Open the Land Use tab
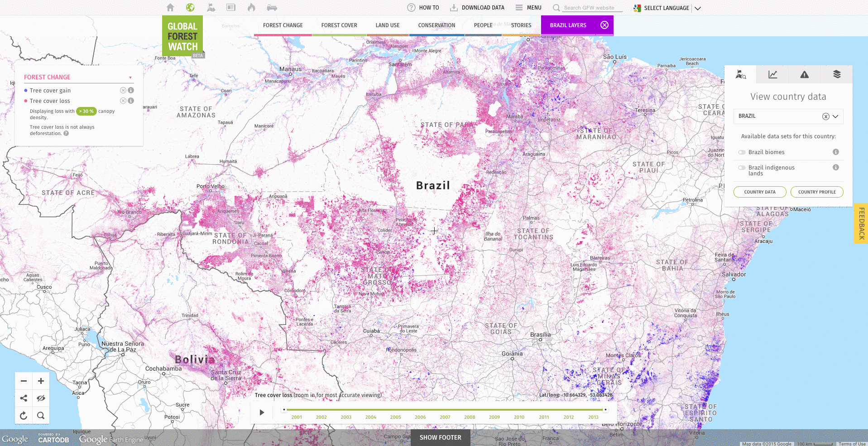 [388, 25]
